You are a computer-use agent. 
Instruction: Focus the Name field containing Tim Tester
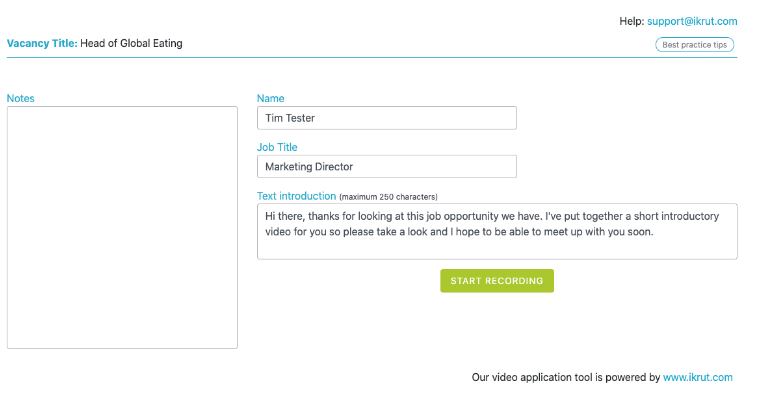coord(386,118)
